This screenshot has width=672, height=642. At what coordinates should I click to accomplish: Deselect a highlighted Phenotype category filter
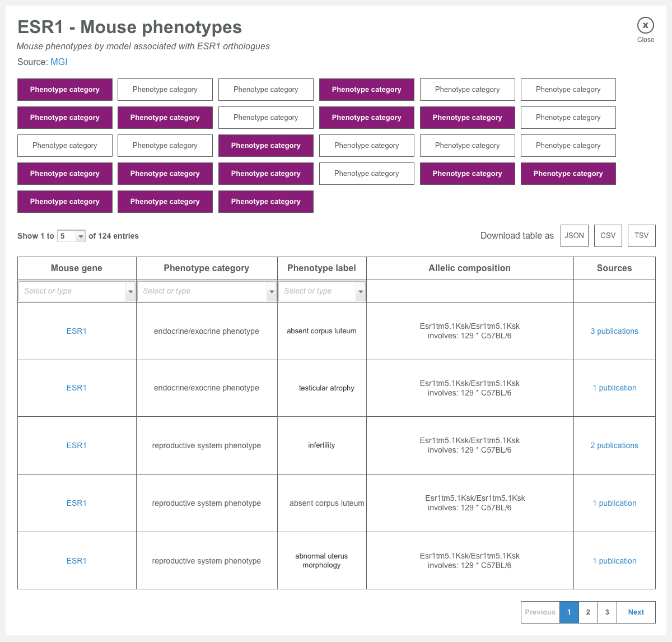click(x=64, y=90)
